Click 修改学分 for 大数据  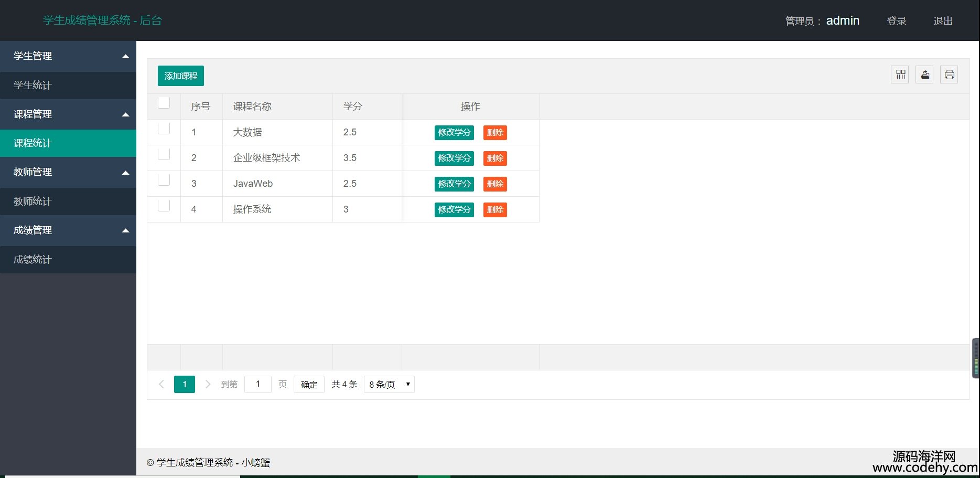coord(454,132)
